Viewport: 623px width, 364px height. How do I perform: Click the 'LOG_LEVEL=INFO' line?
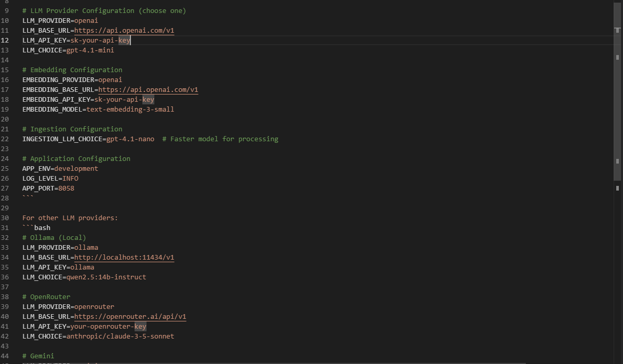click(x=50, y=179)
